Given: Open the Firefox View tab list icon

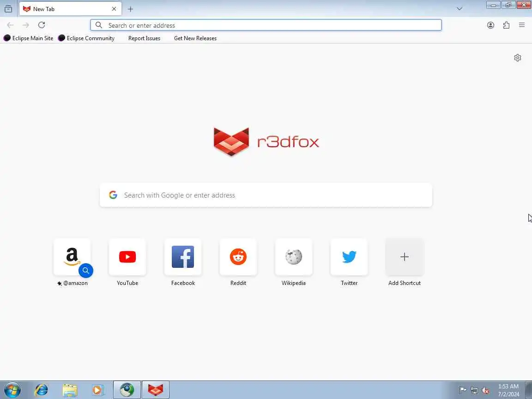Looking at the screenshot, I should 8,9.
